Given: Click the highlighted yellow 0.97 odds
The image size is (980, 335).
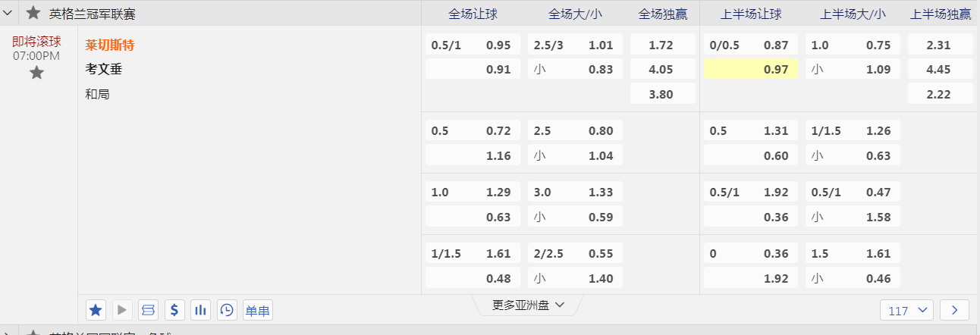Looking at the screenshot, I should click(751, 69).
